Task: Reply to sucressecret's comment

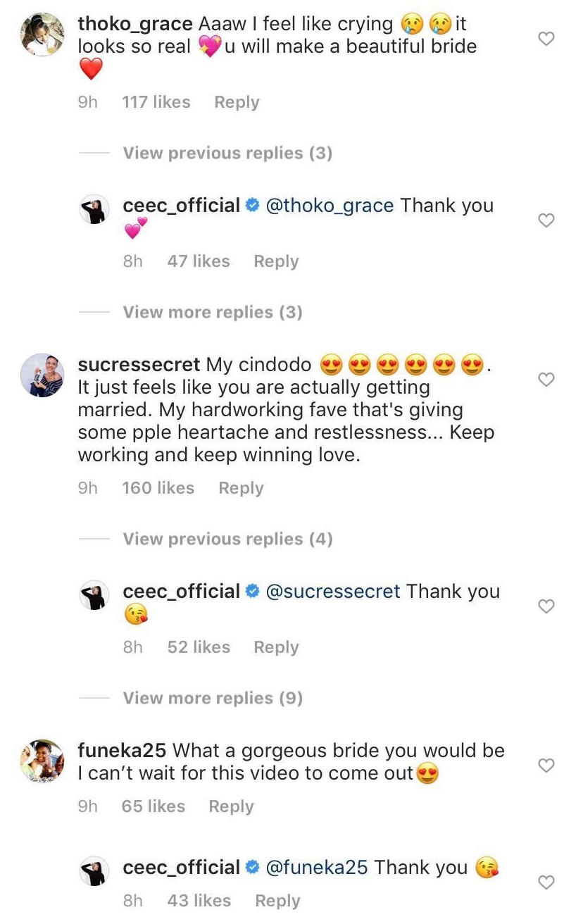Action: 241,488
